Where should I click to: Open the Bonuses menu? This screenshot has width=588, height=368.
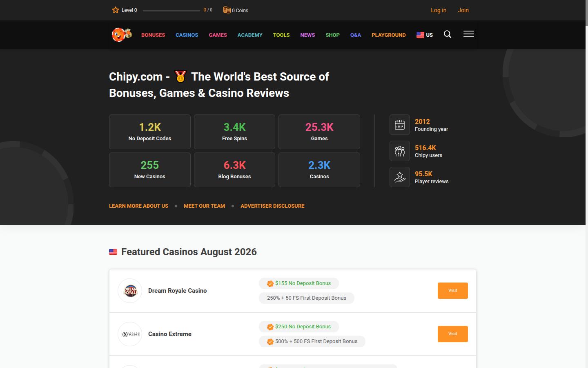pyautogui.click(x=153, y=35)
